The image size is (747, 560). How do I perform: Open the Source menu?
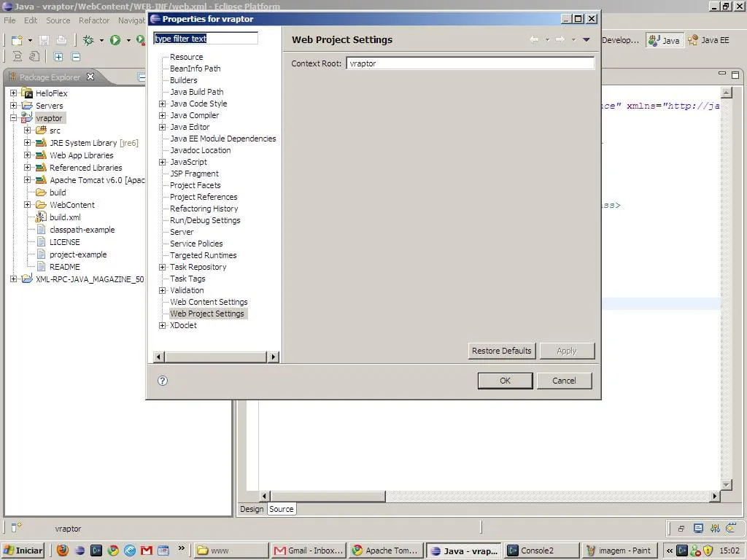click(58, 20)
